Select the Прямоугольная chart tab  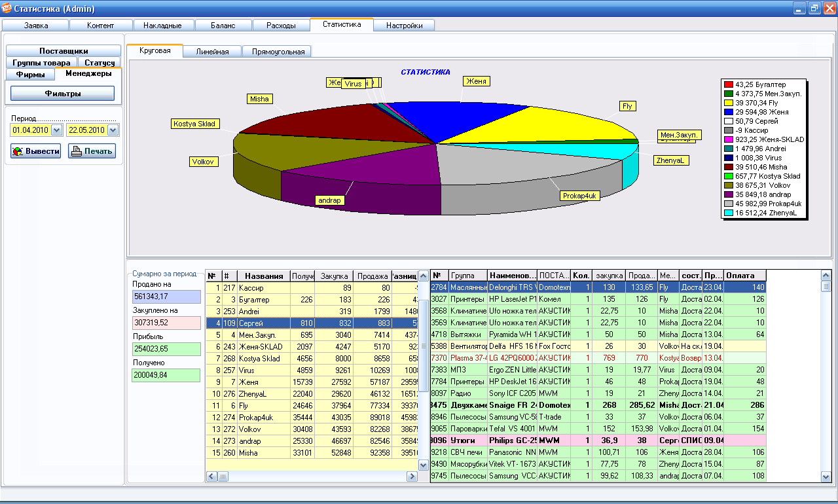[x=278, y=52]
